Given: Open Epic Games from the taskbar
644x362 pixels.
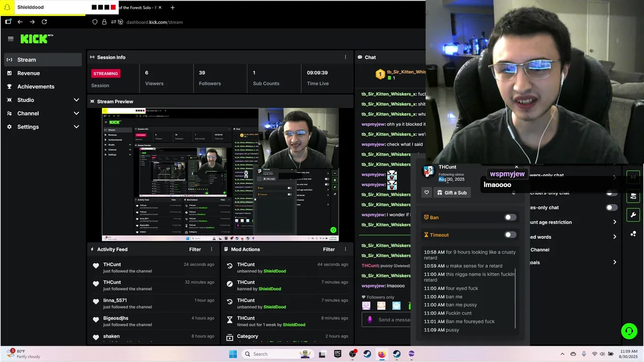Looking at the screenshot, I should tap(338, 354).
